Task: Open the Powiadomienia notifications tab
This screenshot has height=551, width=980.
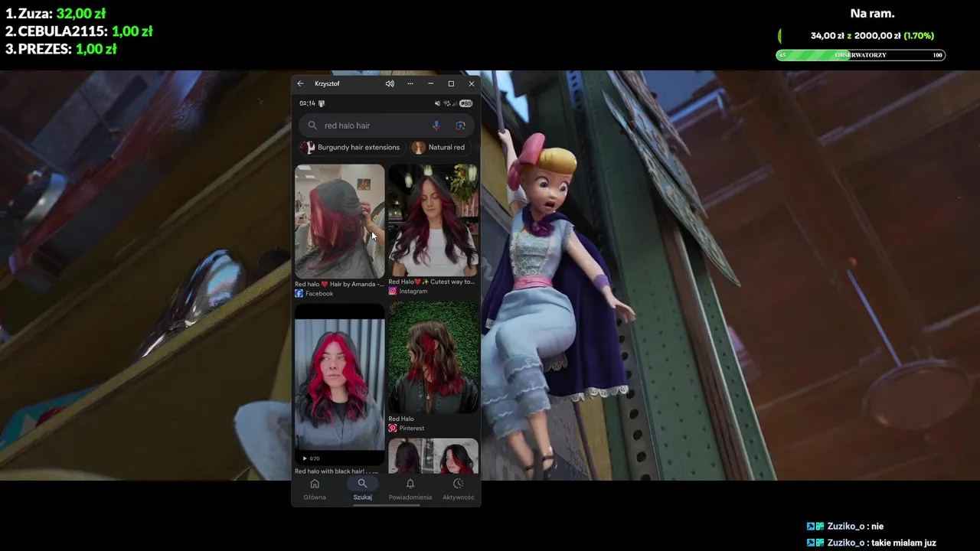Action: pos(410,489)
